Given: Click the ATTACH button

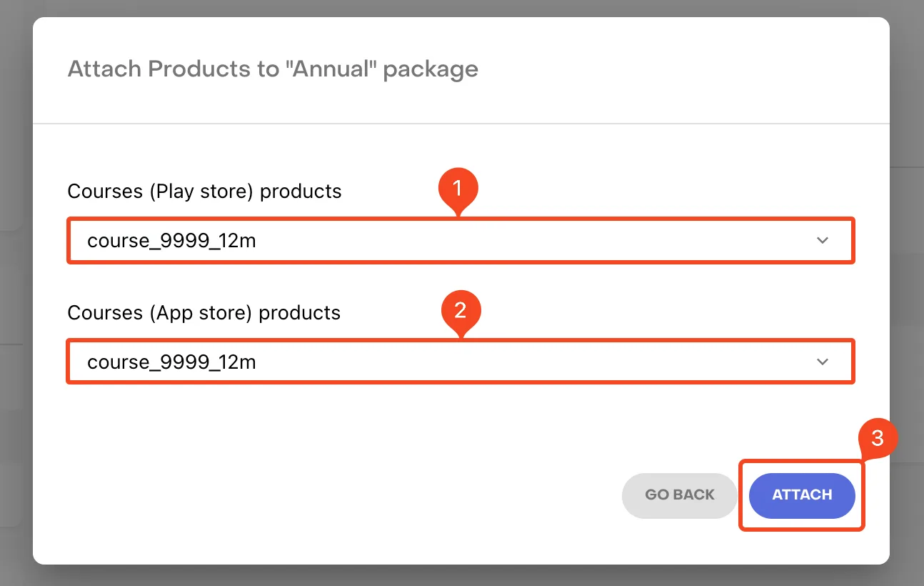Looking at the screenshot, I should tap(802, 495).
